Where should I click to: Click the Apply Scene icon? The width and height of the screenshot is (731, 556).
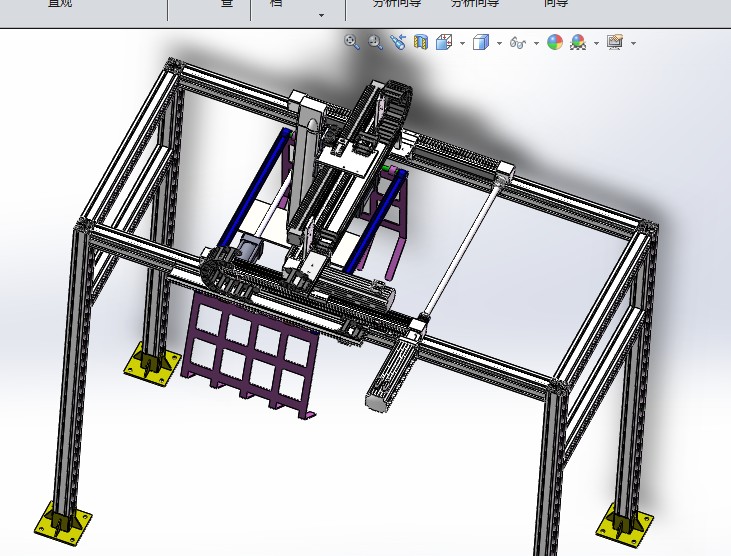(578, 42)
